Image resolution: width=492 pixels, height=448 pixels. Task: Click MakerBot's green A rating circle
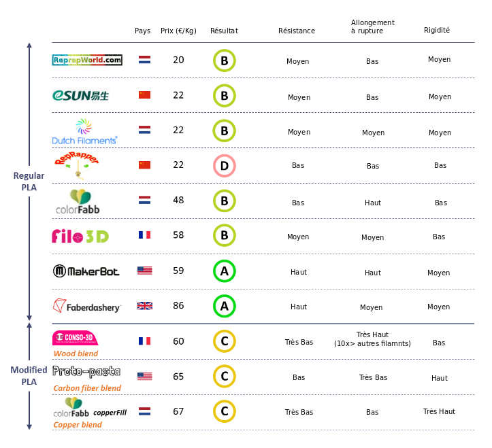point(225,271)
